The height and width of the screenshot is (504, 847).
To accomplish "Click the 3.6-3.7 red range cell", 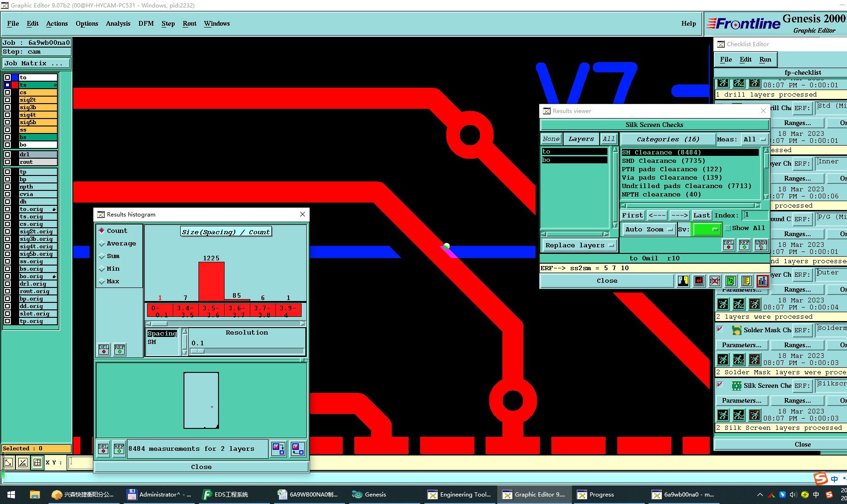I will click(x=237, y=310).
